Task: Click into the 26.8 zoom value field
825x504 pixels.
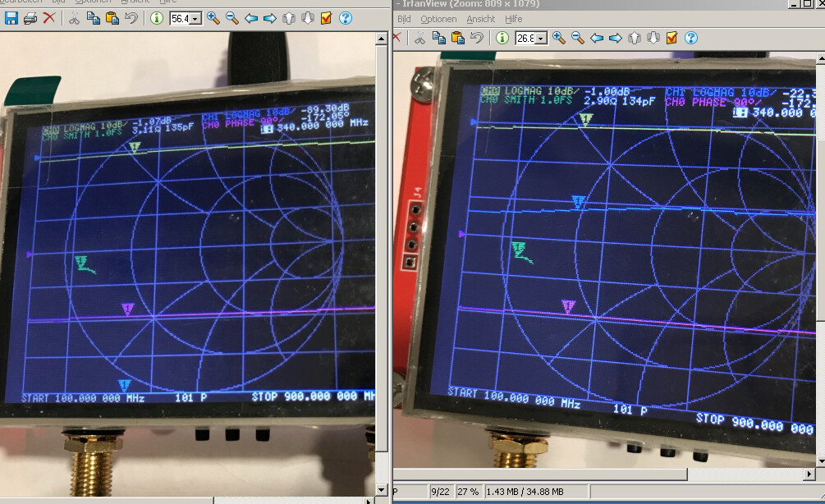Action: pyautogui.click(x=525, y=39)
